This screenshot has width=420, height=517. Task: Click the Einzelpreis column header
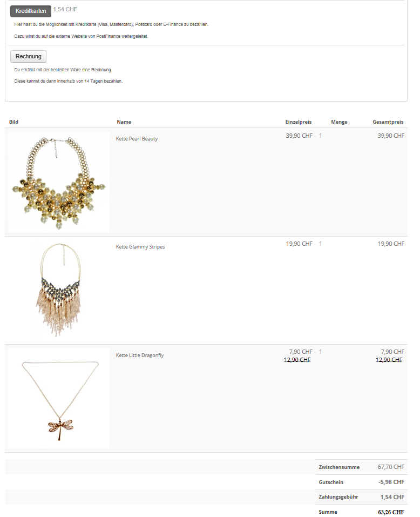tap(299, 122)
